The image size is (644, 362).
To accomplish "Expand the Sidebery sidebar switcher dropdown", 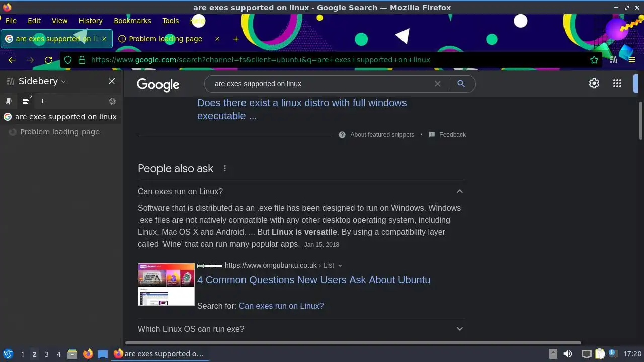I will tap(63, 81).
